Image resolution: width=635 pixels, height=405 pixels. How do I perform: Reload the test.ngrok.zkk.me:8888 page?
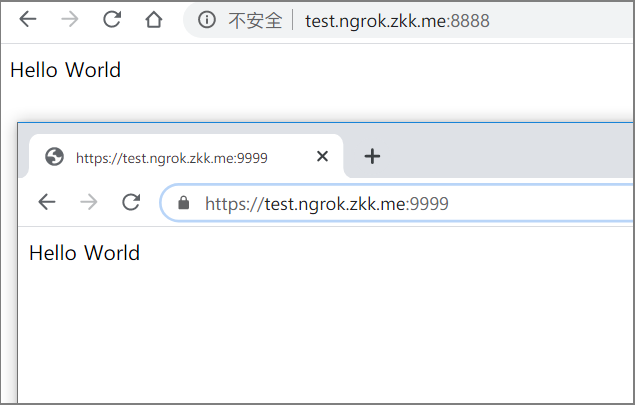click(x=112, y=20)
